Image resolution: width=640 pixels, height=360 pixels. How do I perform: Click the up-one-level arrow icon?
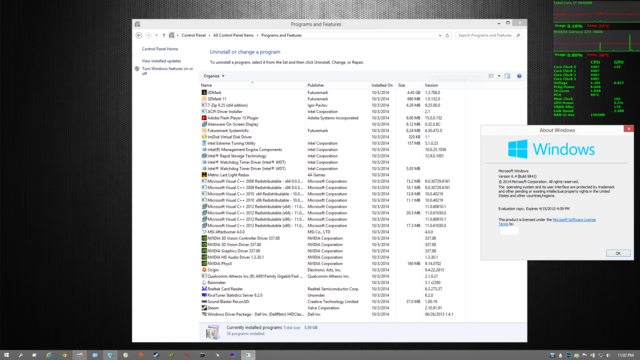pyautogui.click(x=164, y=36)
